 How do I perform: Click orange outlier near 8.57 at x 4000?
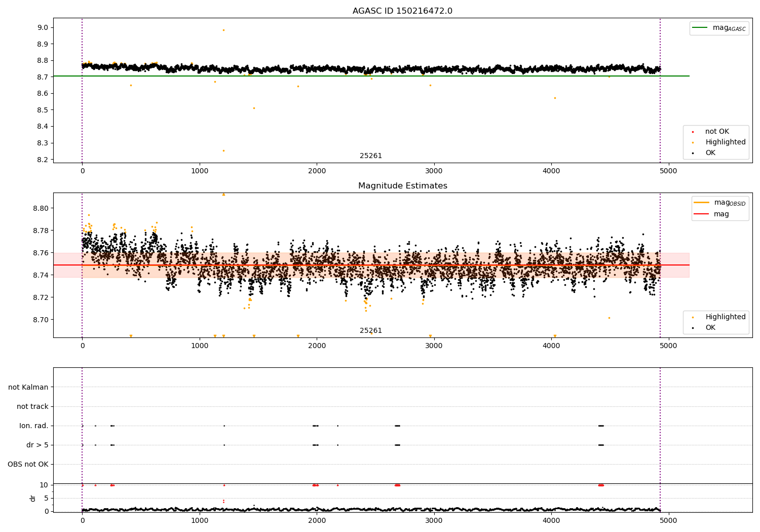[x=555, y=98]
